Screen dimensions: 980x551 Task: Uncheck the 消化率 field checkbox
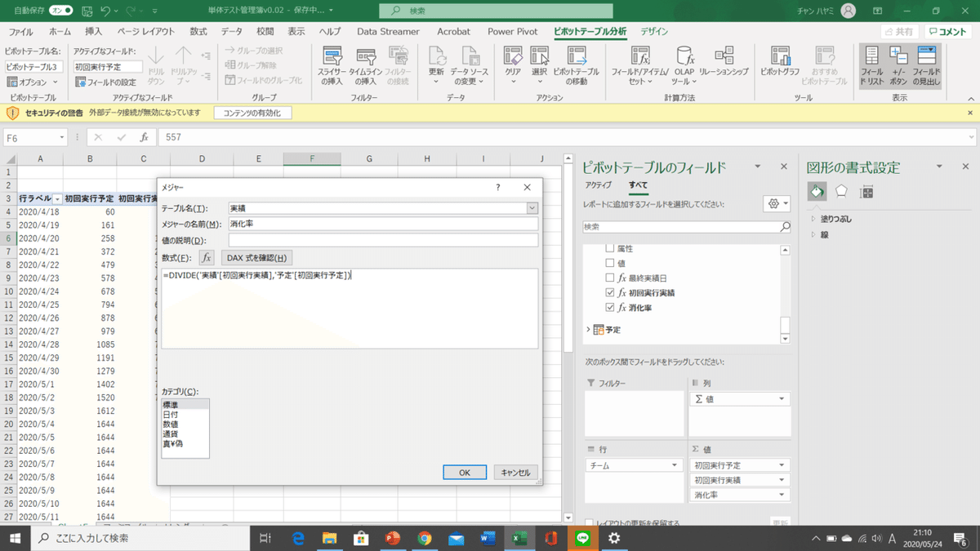610,308
